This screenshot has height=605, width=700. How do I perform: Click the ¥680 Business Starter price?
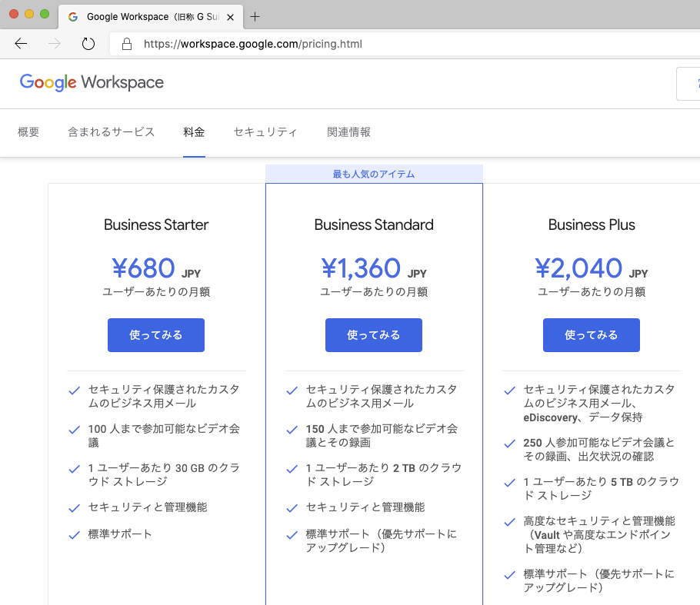pyautogui.click(x=144, y=268)
